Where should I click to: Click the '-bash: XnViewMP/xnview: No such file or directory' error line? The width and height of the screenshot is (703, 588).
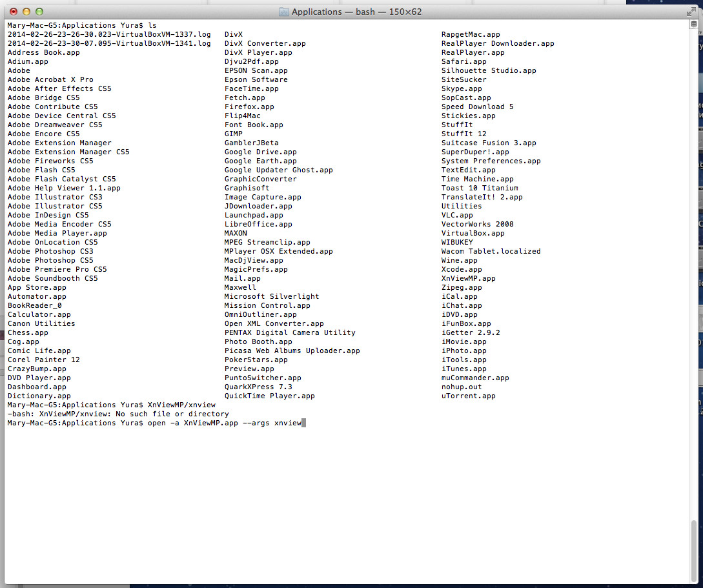pyautogui.click(x=118, y=414)
